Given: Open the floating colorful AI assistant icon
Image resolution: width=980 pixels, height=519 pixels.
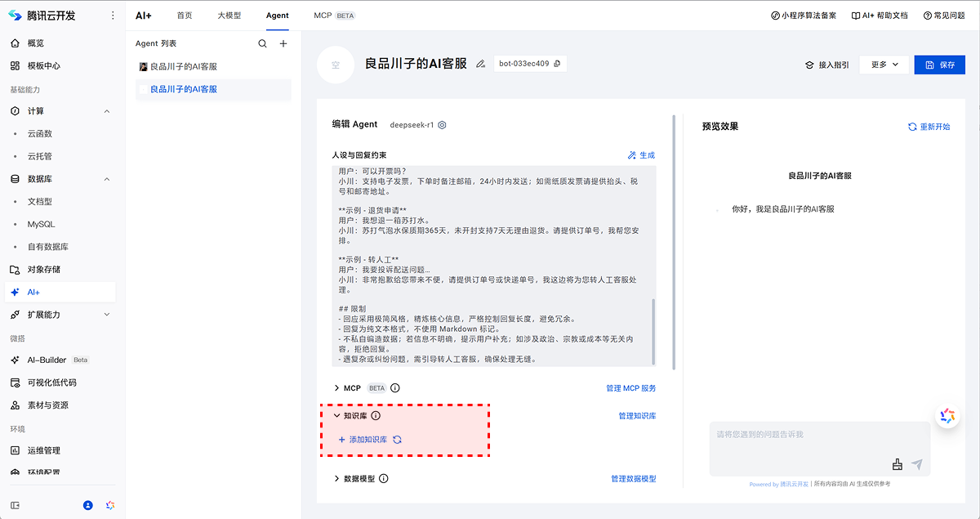Looking at the screenshot, I should 947,415.
